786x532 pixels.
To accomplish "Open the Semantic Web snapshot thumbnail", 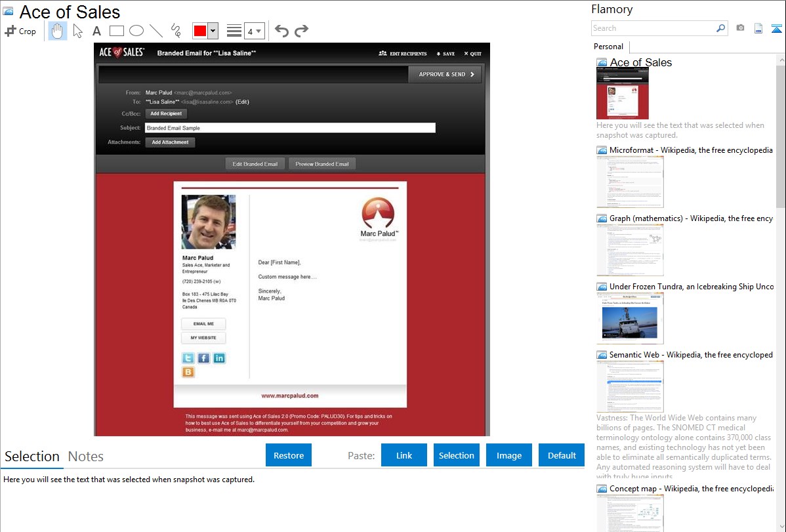I will [x=630, y=386].
